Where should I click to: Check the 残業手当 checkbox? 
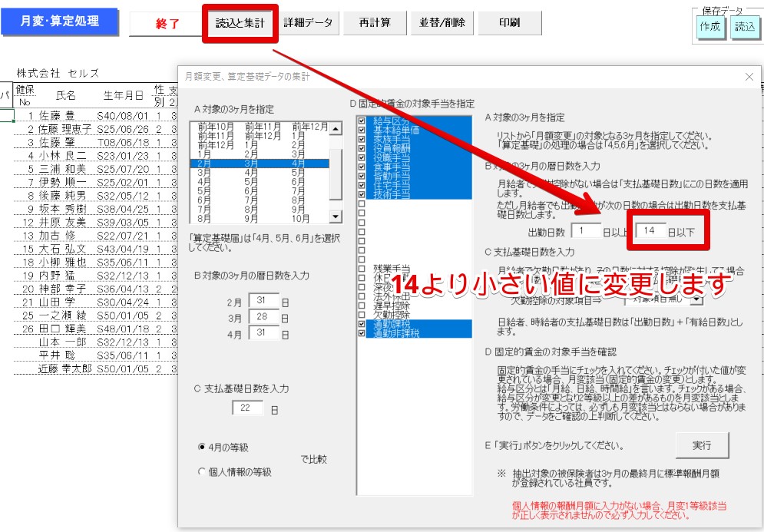[x=362, y=269]
